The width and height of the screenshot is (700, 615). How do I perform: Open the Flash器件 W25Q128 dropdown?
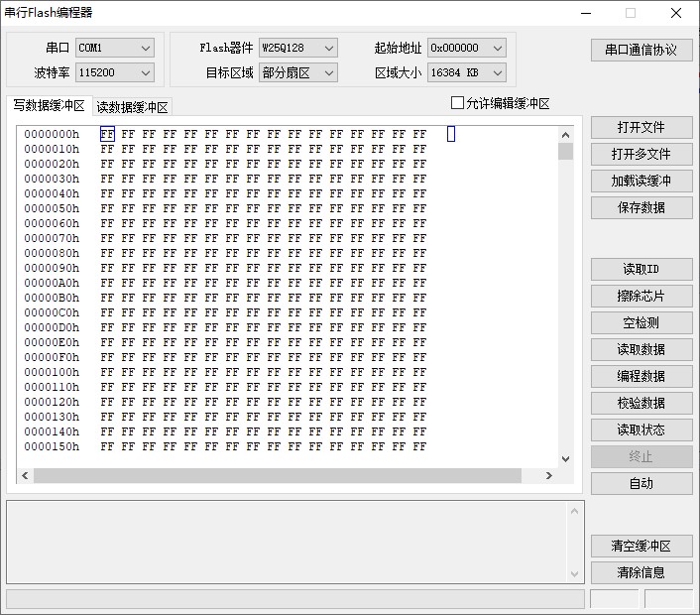click(x=297, y=48)
